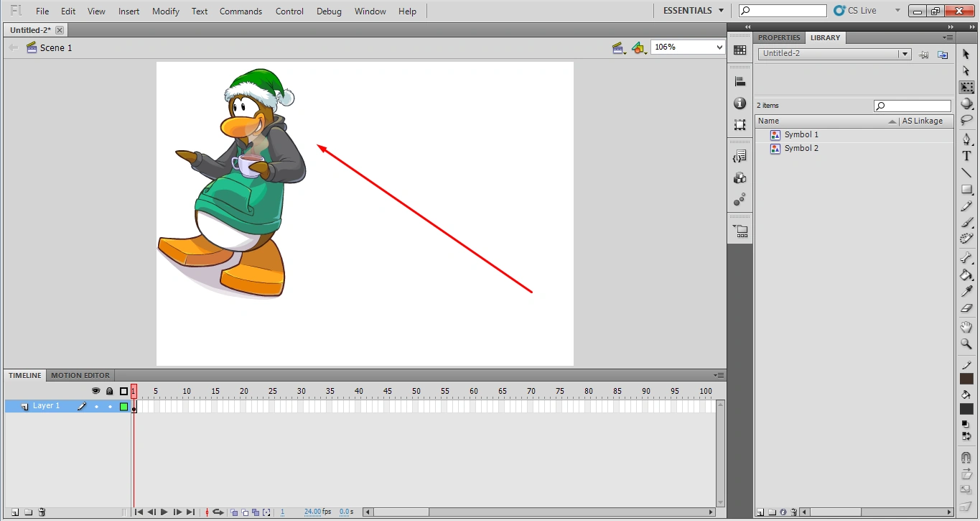Image resolution: width=980 pixels, height=521 pixels.
Task: Open the Modify Onion Markers menu
Action: pos(266,512)
